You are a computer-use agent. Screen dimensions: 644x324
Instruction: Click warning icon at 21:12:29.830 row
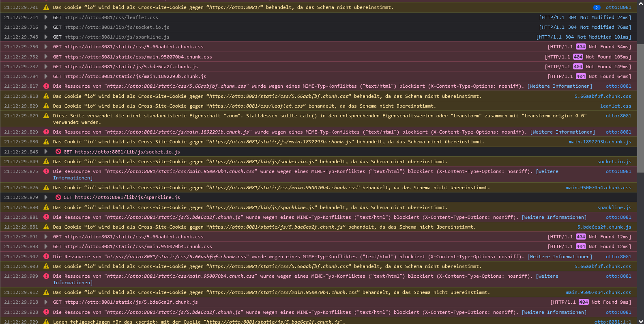click(x=46, y=142)
